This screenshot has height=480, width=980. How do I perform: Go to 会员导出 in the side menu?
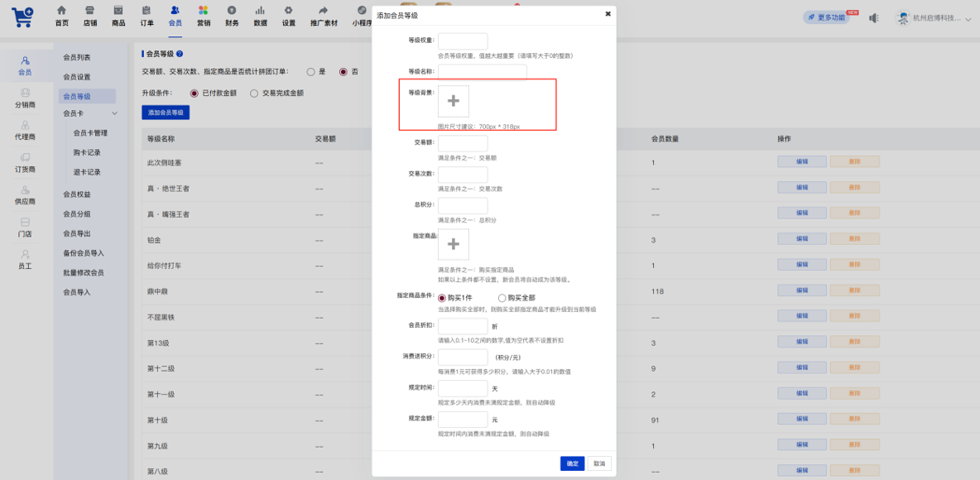(x=77, y=233)
